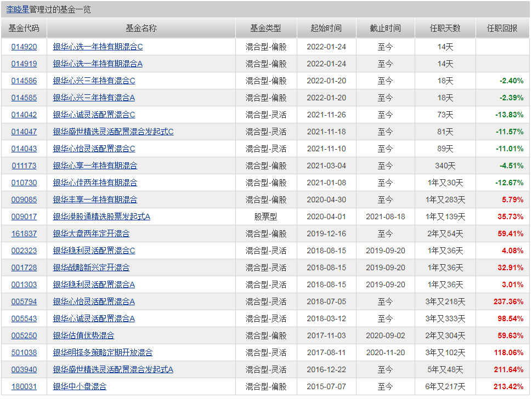Open 银华中小盘混合 fund page

coord(80,386)
